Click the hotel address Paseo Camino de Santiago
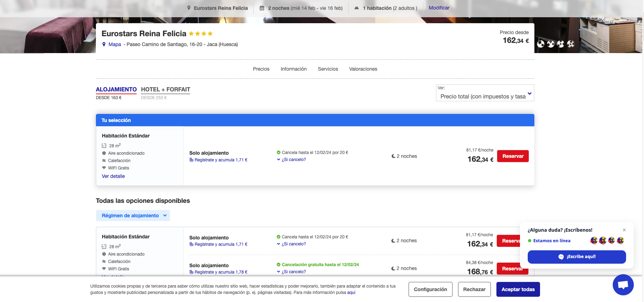The height and width of the screenshot is (302, 644). (x=182, y=44)
